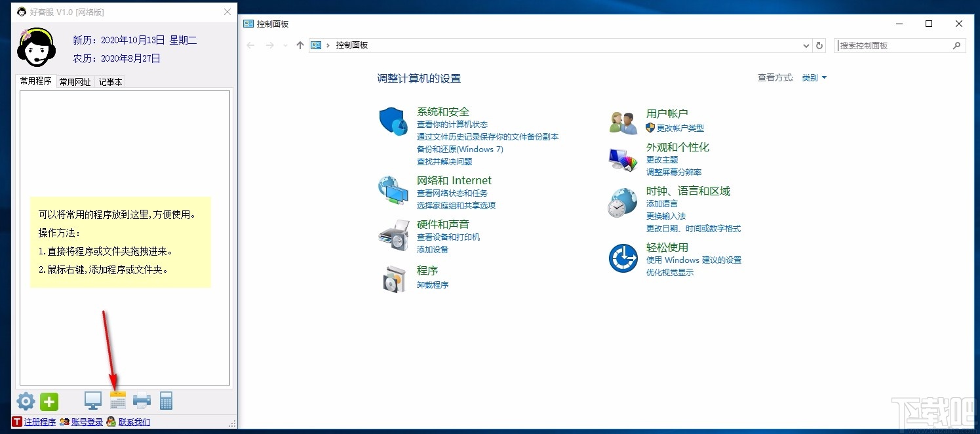
Task: Open 网络和 Internet category
Action: coord(454,180)
